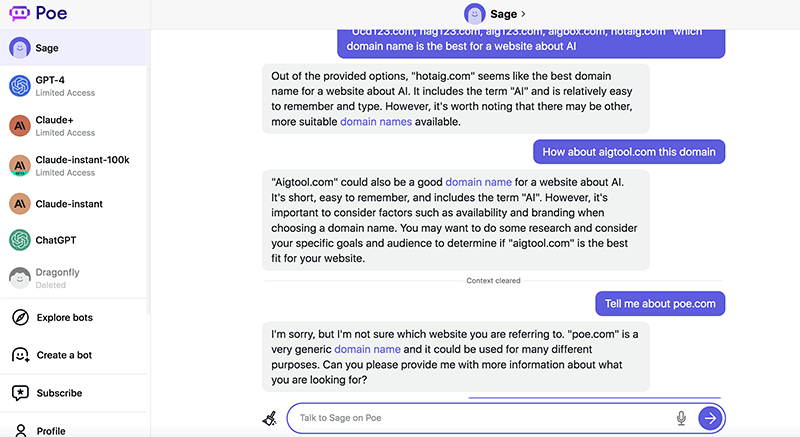Open the Subscribe page
800x437 pixels.
(60, 393)
